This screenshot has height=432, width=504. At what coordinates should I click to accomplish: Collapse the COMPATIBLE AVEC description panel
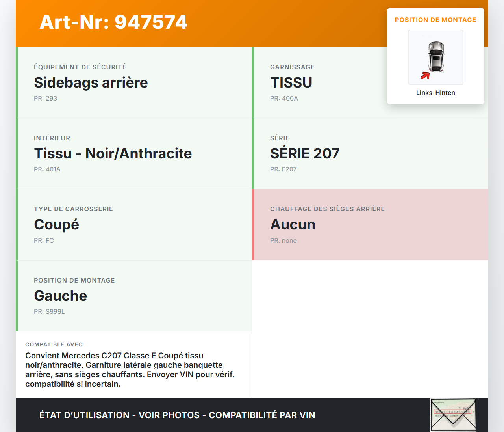coord(134,365)
